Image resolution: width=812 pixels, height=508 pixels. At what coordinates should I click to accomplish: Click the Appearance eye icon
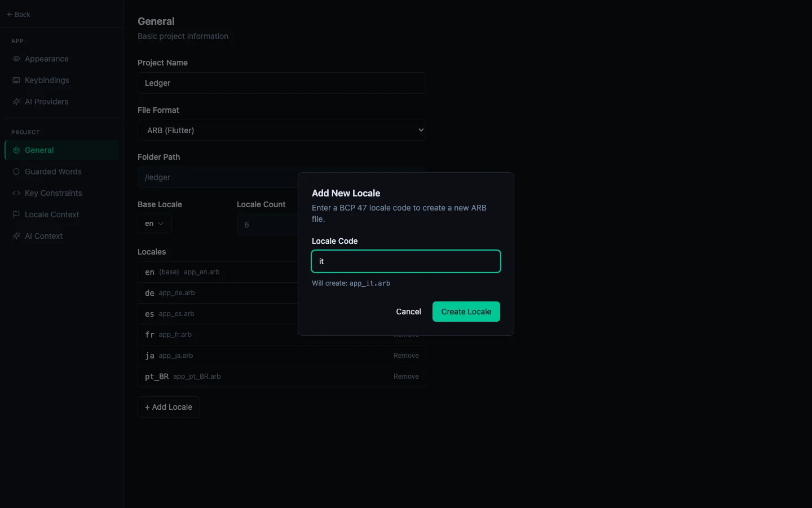tap(16, 59)
